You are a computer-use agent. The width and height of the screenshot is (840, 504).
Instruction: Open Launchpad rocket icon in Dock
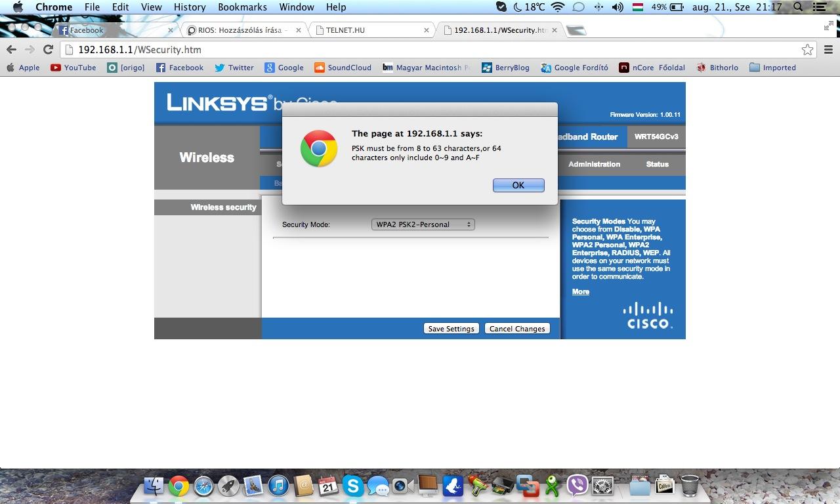tap(228, 486)
